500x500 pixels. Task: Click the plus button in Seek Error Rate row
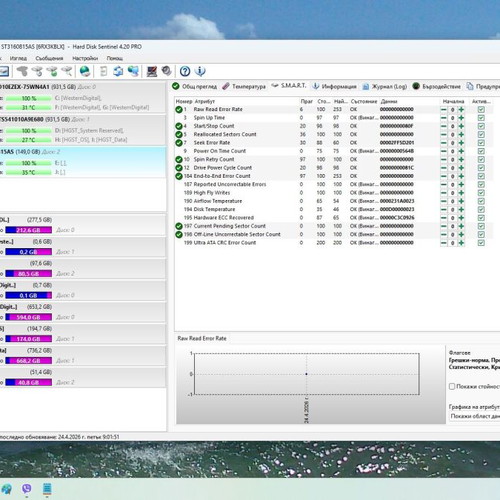pos(461,143)
